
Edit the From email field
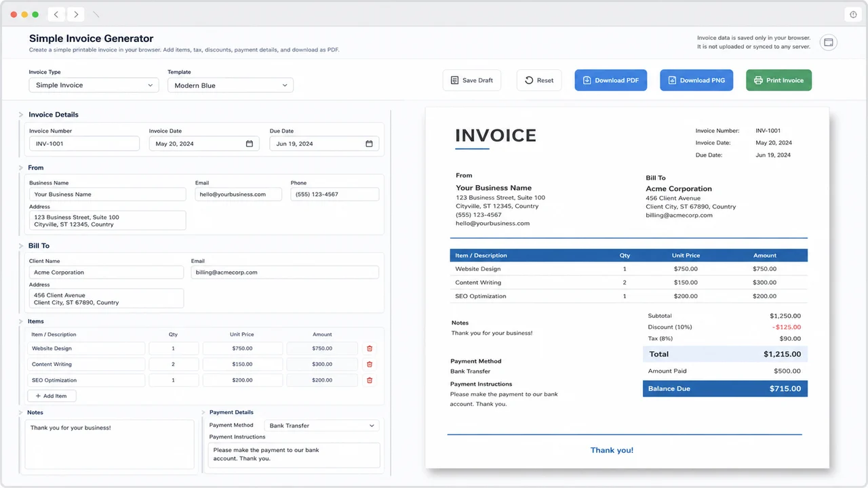click(x=238, y=195)
